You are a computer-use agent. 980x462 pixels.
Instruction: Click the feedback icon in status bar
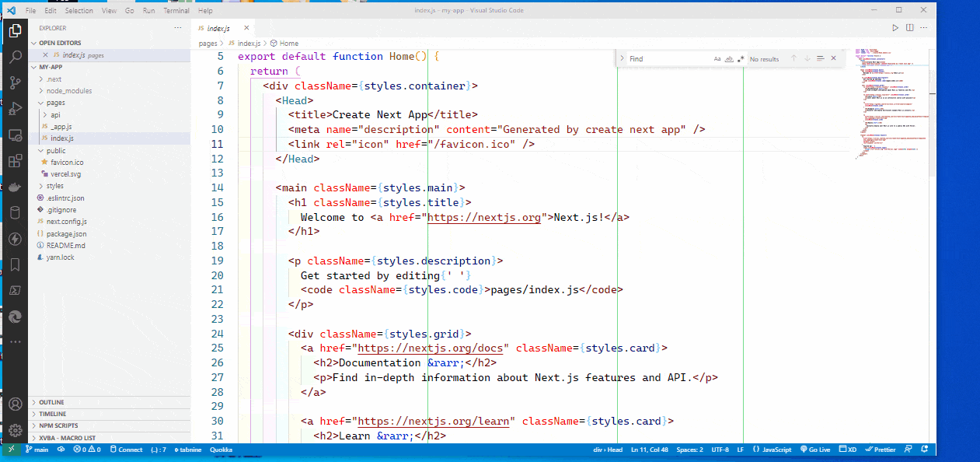pyautogui.click(x=907, y=450)
